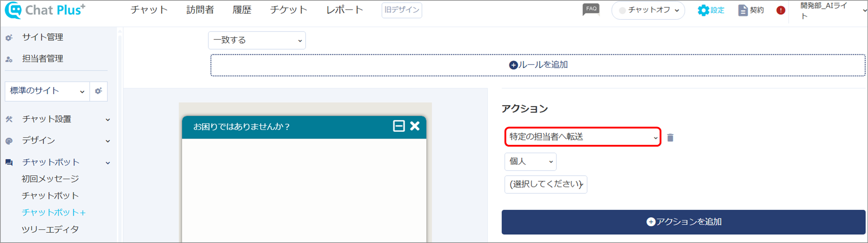Click the gear icon beside 標準のサイト
This screenshot has width=868, height=243.
(x=98, y=91)
